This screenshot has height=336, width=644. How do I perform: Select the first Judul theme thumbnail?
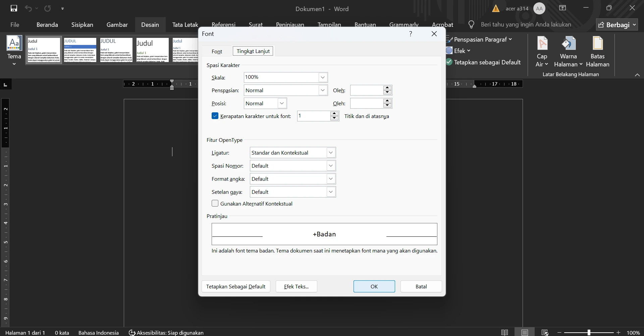43,50
